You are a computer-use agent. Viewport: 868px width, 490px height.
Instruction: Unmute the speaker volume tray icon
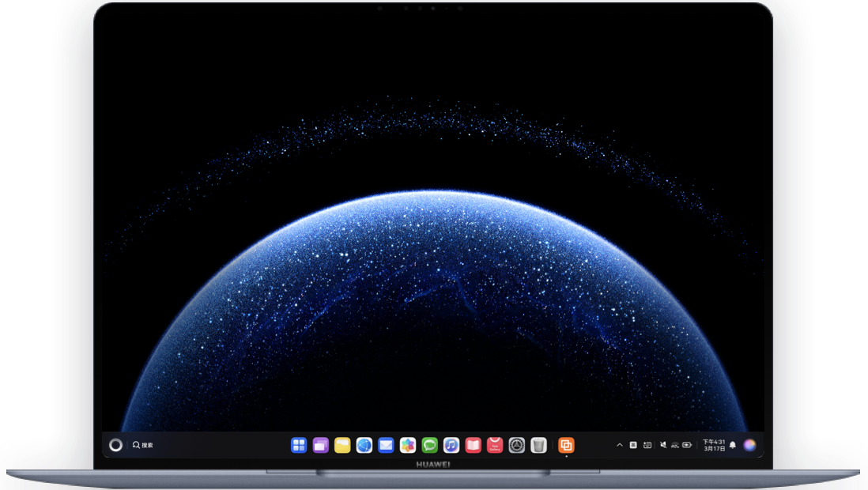click(x=663, y=445)
